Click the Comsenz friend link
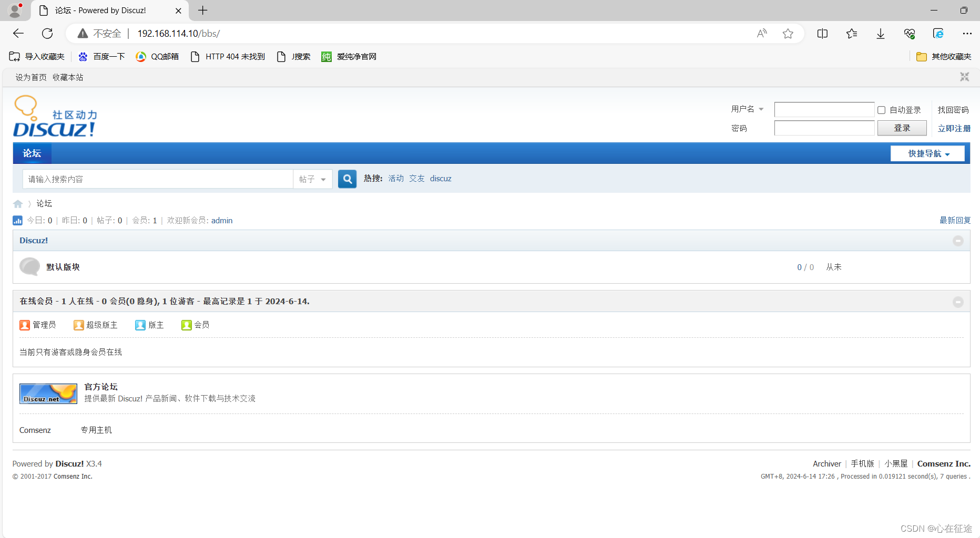Image resolution: width=980 pixels, height=538 pixels. pos(35,430)
